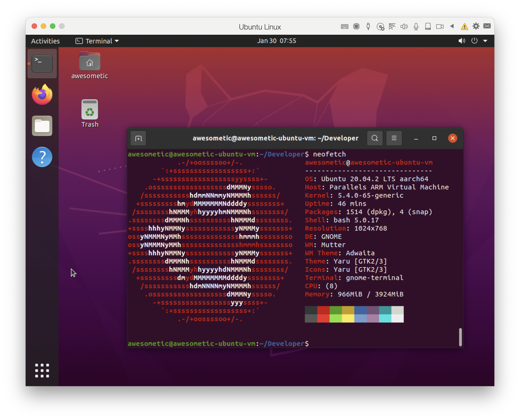Image resolution: width=520 pixels, height=420 pixels.
Task: Open new tab in terminal window
Action: pyautogui.click(x=138, y=138)
